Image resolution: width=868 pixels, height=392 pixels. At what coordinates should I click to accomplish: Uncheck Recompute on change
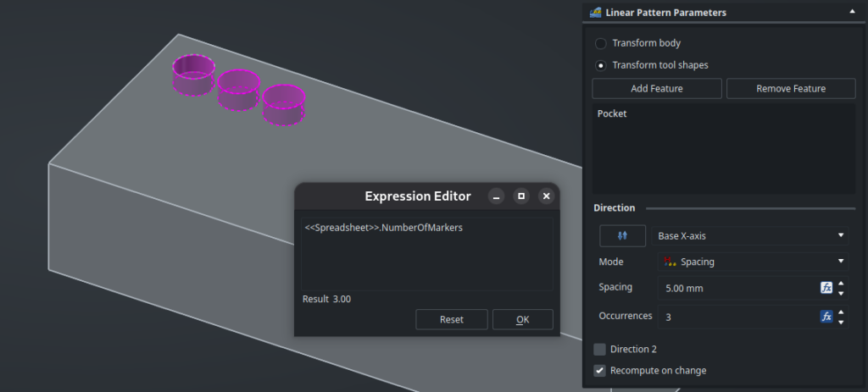600,370
